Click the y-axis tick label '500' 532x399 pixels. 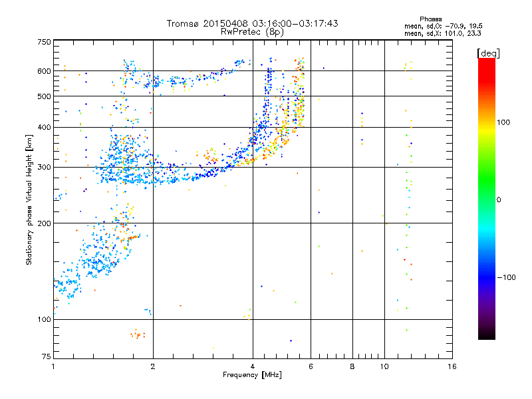pos(44,96)
